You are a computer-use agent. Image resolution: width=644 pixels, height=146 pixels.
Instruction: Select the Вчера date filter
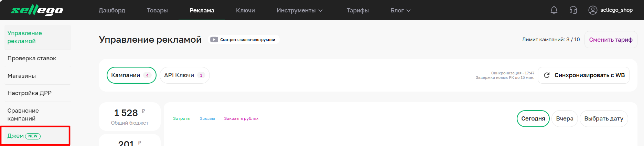(565, 118)
